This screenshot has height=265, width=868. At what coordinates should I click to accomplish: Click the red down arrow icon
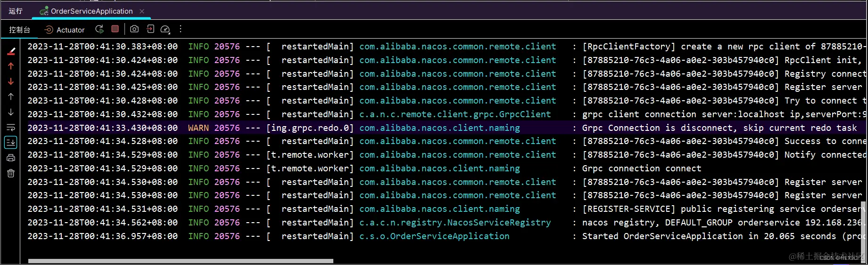pos(11,81)
